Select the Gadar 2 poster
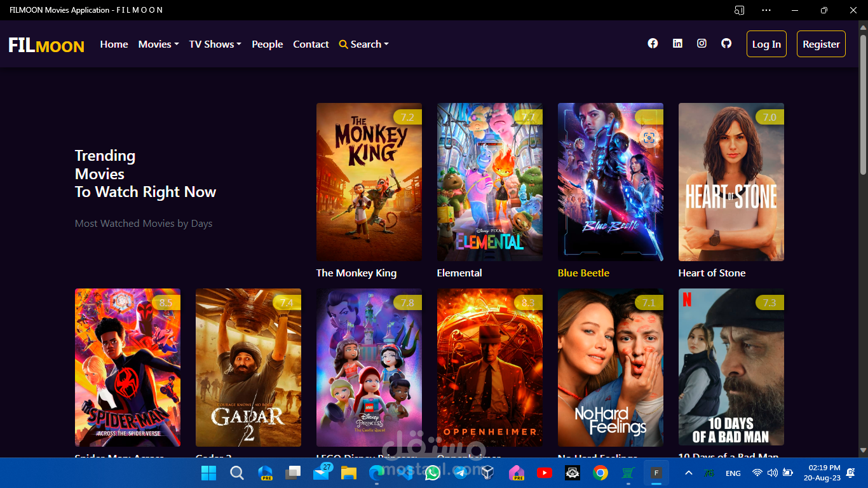The width and height of the screenshot is (868, 488). (x=248, y=367)
